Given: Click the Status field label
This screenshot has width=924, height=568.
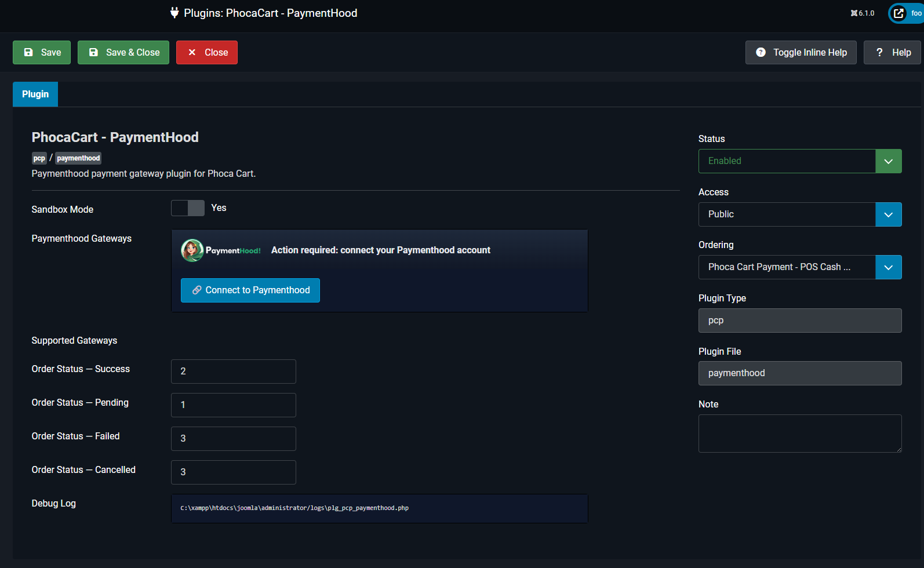Looking at the screenshot, I should pos(712,139).
